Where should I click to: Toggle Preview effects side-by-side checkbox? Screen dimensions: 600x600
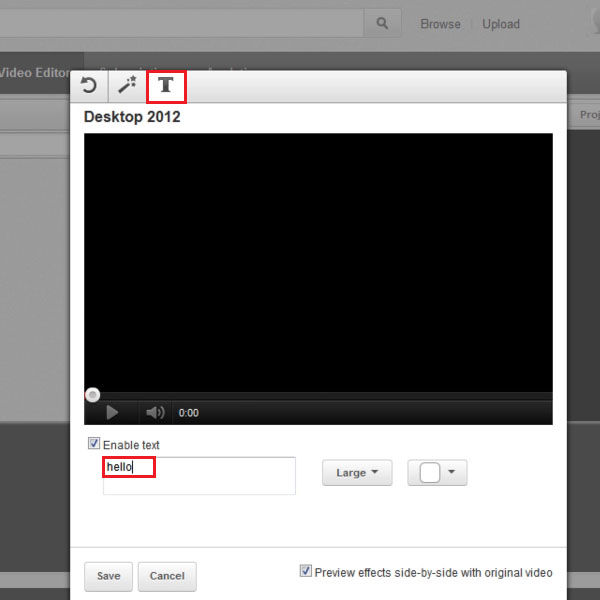[x=305, y=571]
